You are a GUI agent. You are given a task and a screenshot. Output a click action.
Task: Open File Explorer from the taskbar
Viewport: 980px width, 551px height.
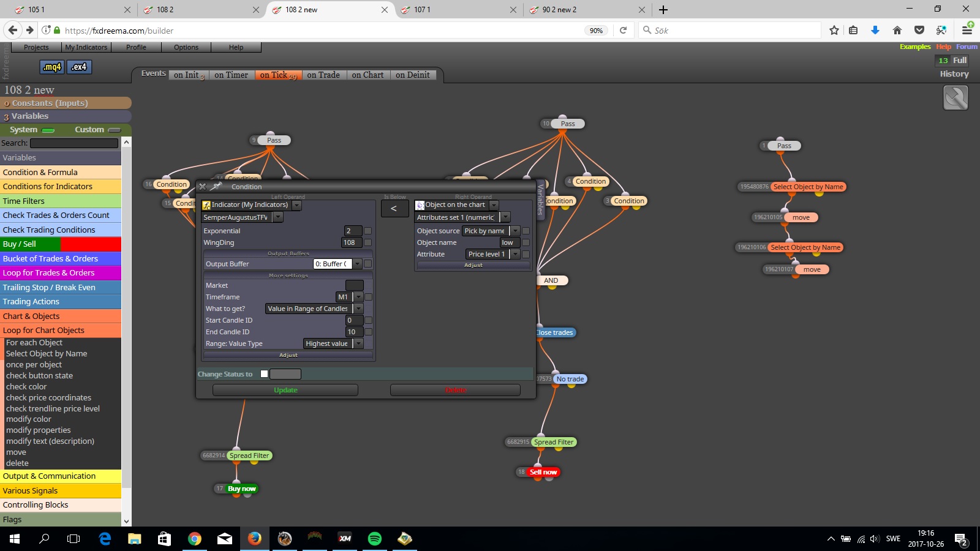click(x=135, y=539)
